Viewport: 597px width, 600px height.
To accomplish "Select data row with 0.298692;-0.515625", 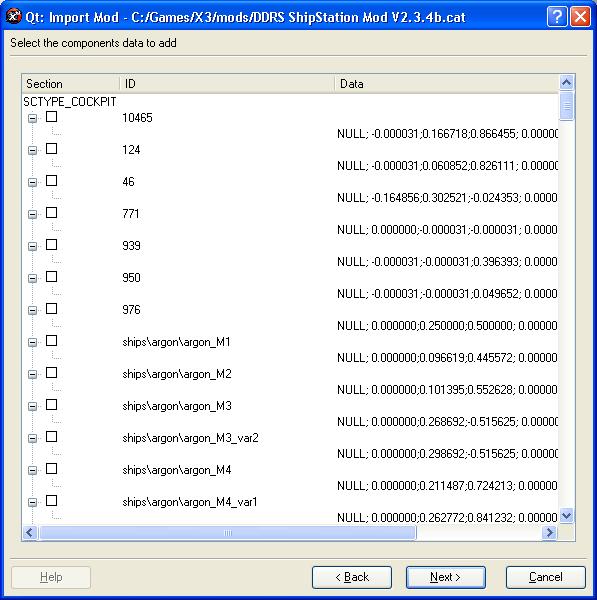I will (x=447, y=454).
